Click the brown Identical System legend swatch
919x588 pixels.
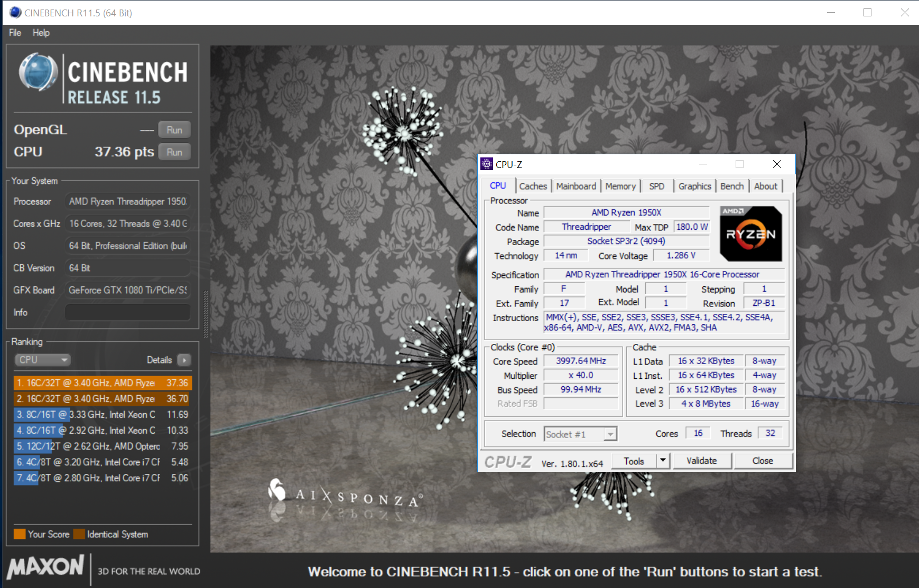click(79, 534)
